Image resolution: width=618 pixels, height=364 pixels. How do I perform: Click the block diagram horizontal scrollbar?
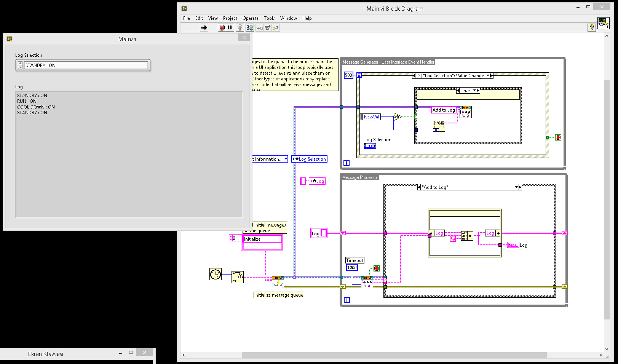pos(394,355)
